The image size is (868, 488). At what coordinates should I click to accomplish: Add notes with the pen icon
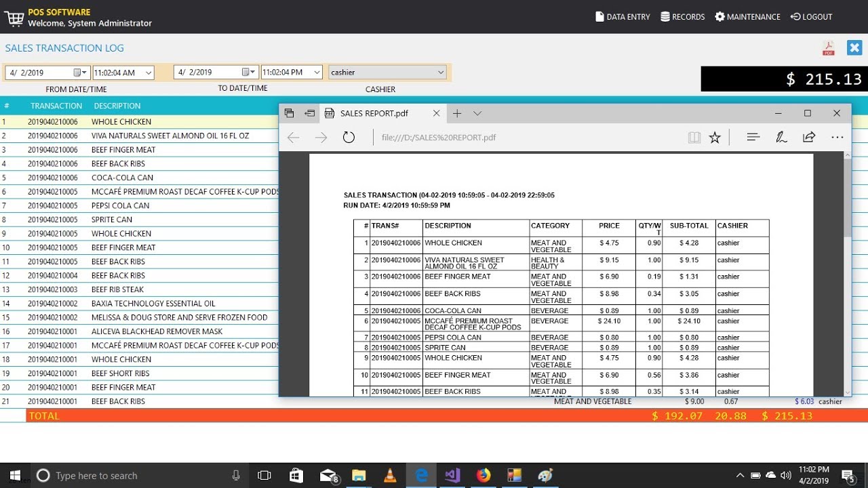pos(781,138)
